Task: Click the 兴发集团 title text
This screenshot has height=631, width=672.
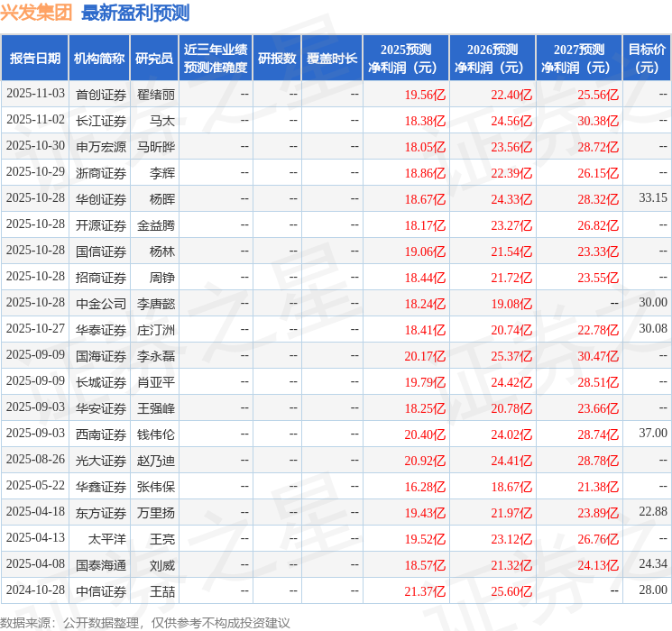Action: [36, 13]
